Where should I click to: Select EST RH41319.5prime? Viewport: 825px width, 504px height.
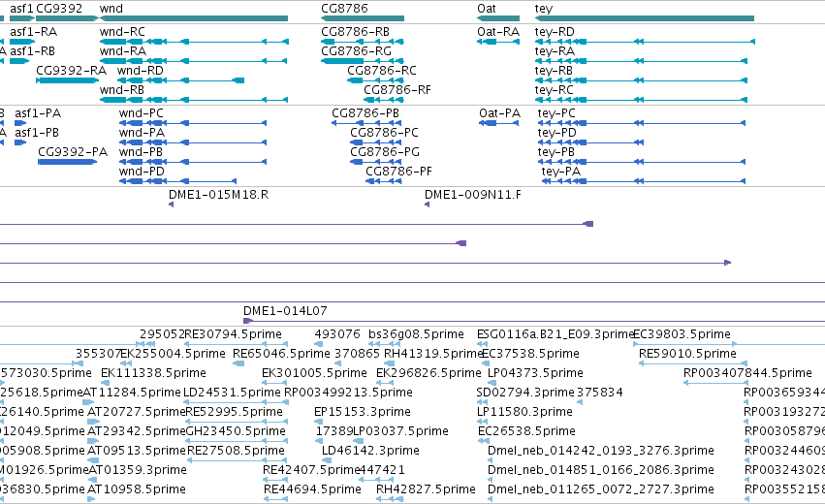(433, 354)
